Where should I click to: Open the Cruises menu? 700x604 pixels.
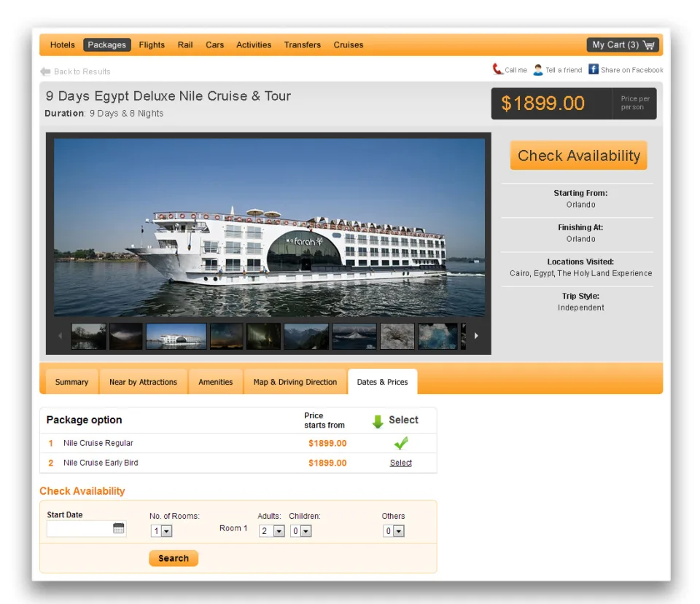[x=349, y=44]
